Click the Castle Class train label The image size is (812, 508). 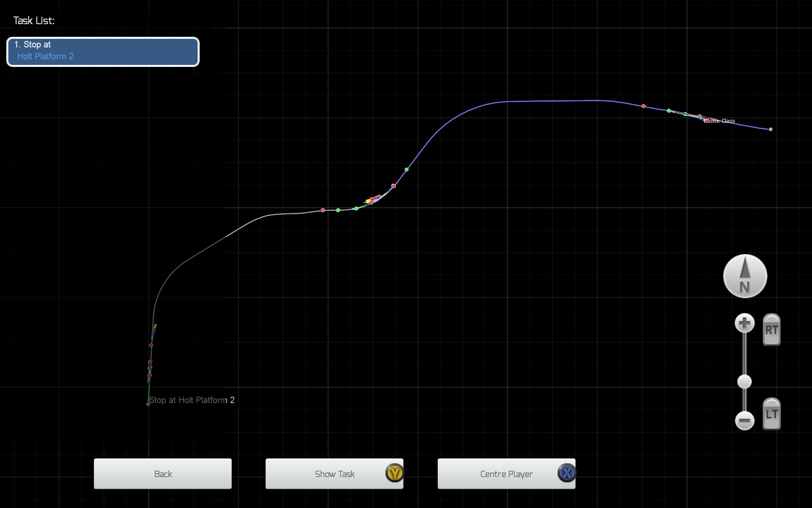point(719,121)
